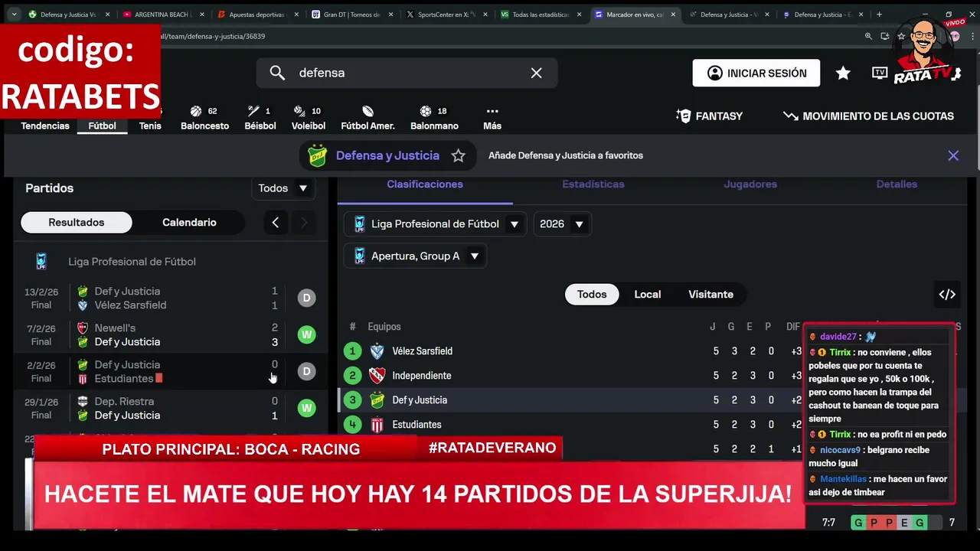Click the search magnifier icon
The height and width of the screenshot is (551, 980).
pos(277,73)
